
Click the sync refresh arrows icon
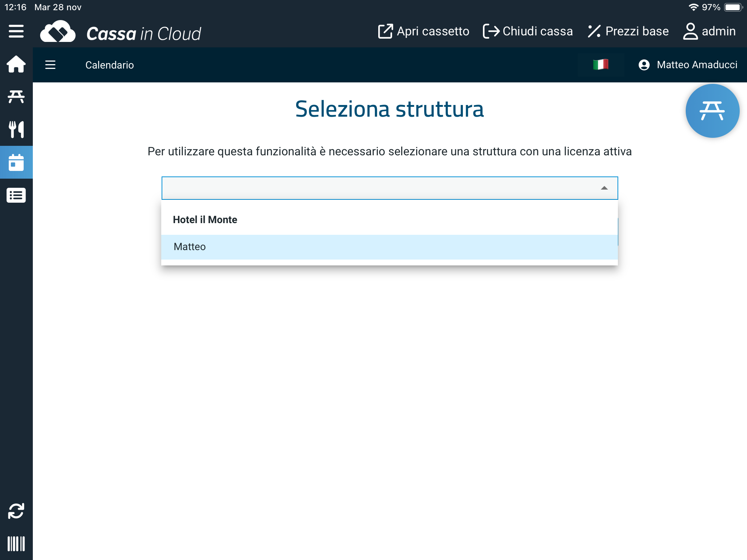pos(16,511)
